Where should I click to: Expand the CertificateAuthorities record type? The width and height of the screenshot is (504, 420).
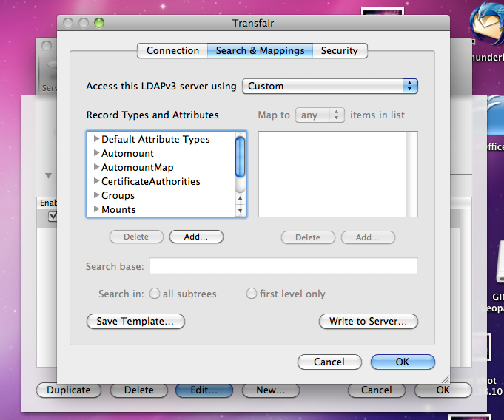96,181
